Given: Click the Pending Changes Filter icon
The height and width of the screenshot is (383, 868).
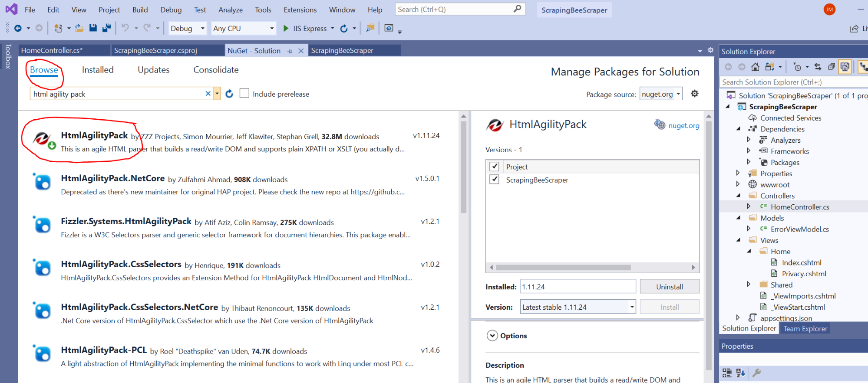Looking at the screenshot, I should [797, 67].
